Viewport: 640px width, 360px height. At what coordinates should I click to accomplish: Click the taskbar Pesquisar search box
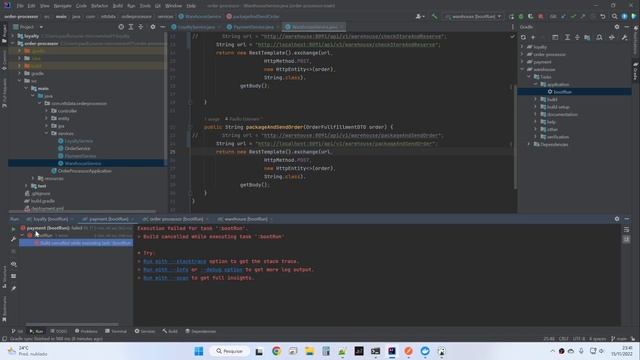tap(229, 351)
